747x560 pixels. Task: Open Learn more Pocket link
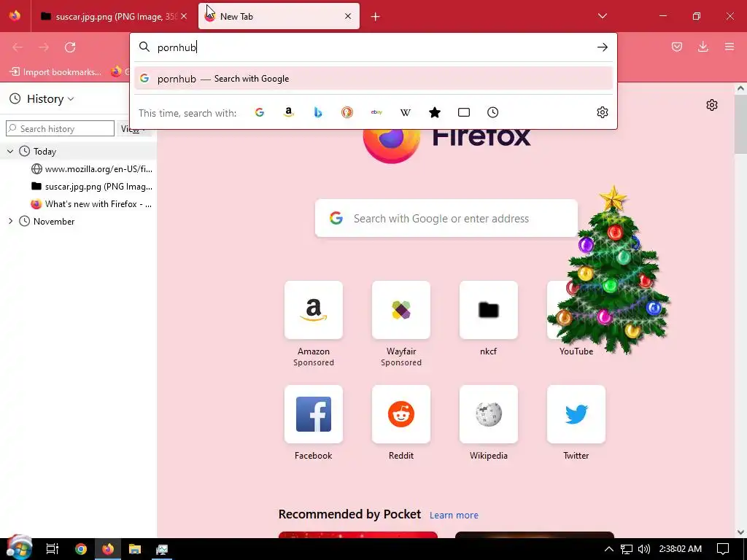[x=454, y=516]
